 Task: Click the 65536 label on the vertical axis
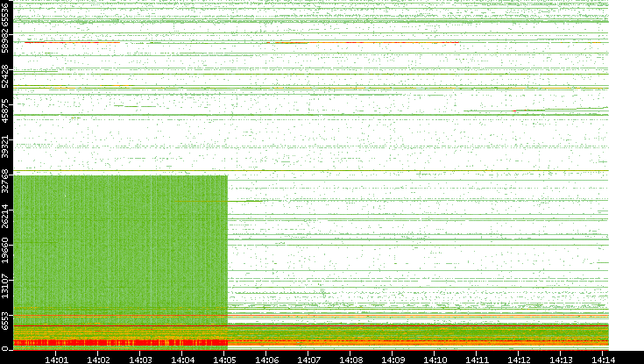[6, 16]
